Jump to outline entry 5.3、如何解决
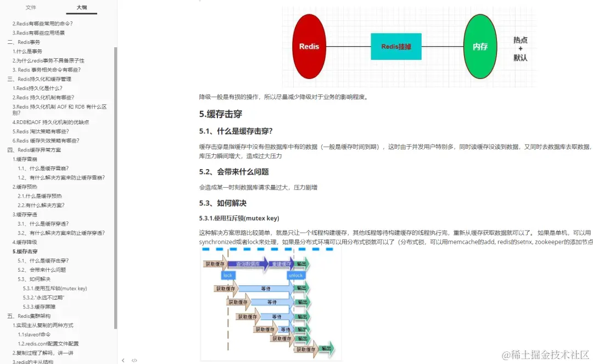Viewport: 593px width, 364px height. [x=33, y=279]
